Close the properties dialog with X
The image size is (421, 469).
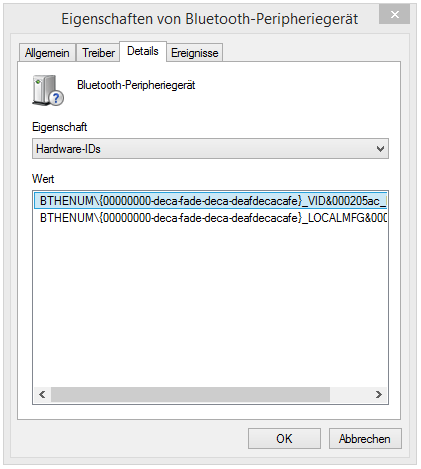394,15
